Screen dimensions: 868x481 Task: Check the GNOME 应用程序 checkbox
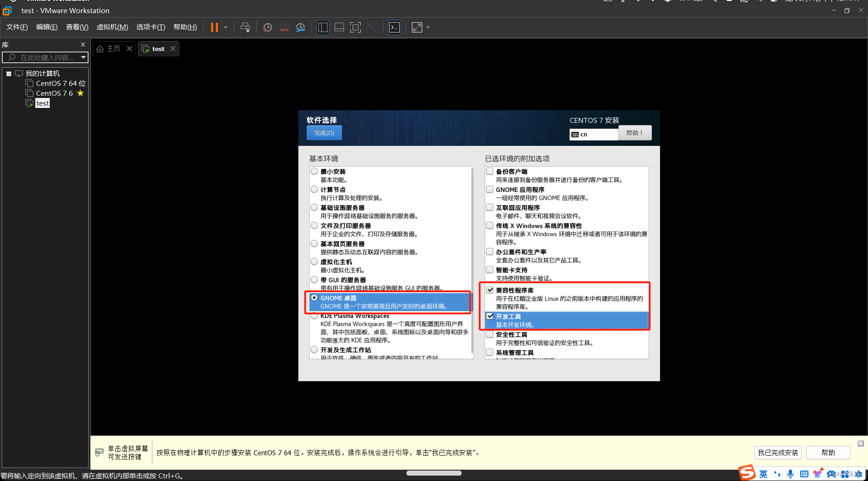click(x=490, y=189)
